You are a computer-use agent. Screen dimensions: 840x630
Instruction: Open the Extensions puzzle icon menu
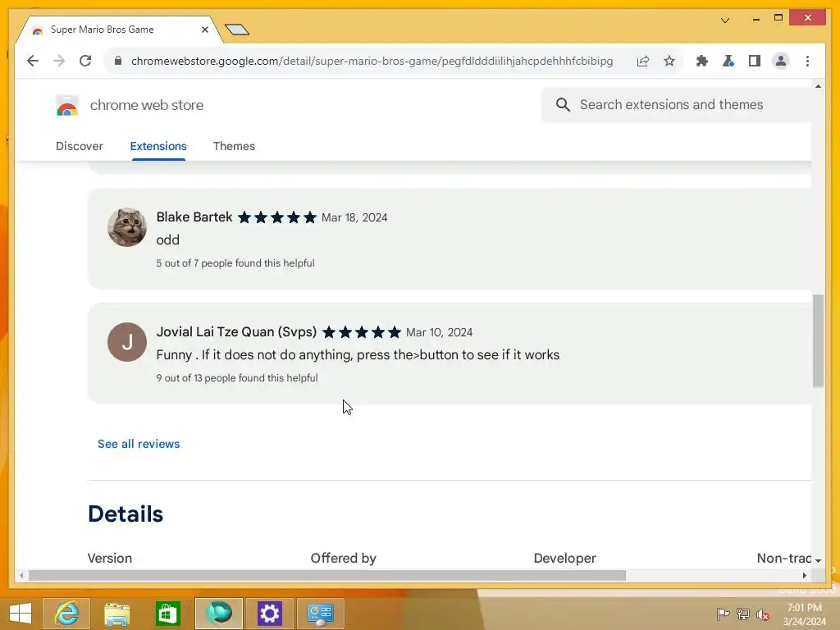(702, 61)
